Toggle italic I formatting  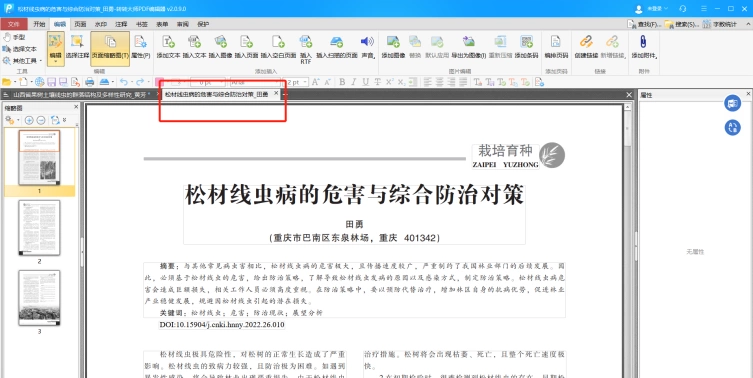tap(354, 82)
